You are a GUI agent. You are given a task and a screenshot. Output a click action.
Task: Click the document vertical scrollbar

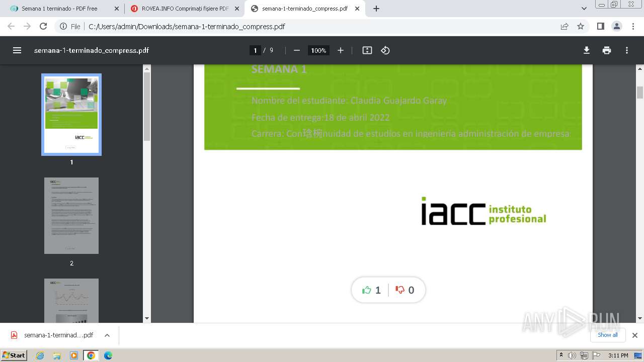[x=640, y=93]
